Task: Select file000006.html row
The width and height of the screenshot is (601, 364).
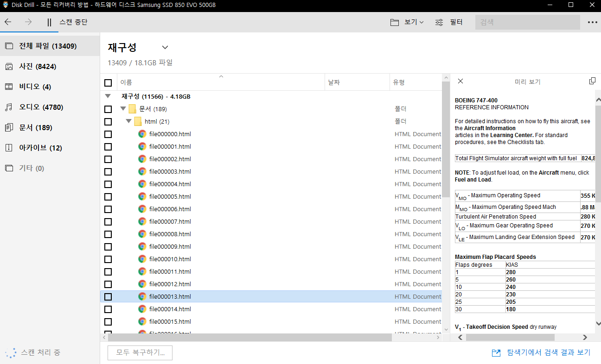Action: click(271, 209)
